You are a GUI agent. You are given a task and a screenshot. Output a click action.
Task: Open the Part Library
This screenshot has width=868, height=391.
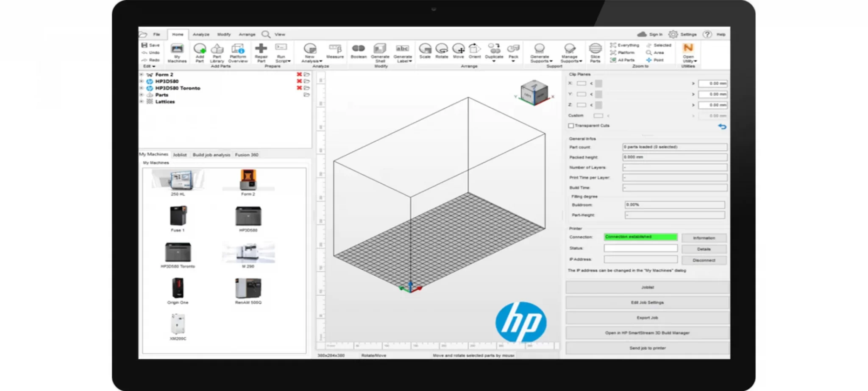[217, 53]
